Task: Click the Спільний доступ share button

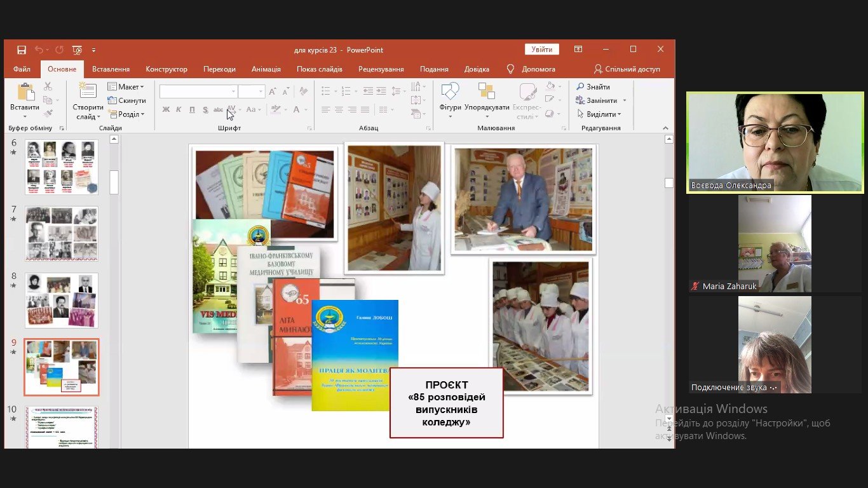Action: pyautogui.click(x=627, y=69)
